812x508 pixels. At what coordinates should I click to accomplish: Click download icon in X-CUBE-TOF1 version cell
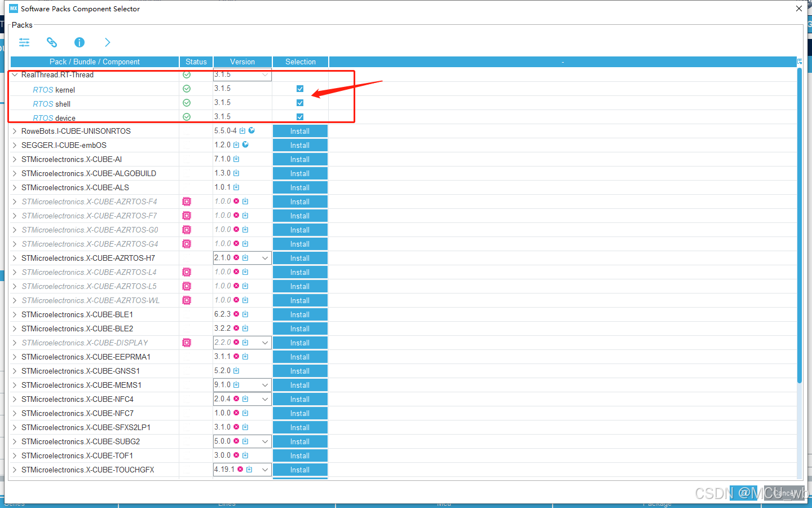(x=245, y=455)
